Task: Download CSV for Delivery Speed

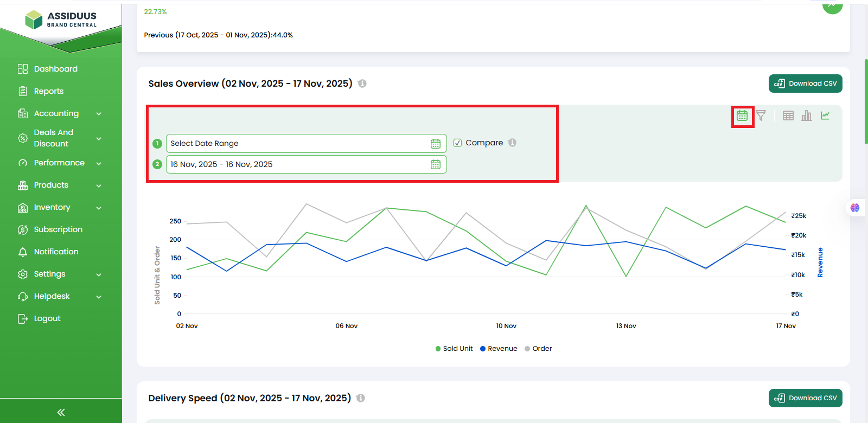Action: [805, 398]
